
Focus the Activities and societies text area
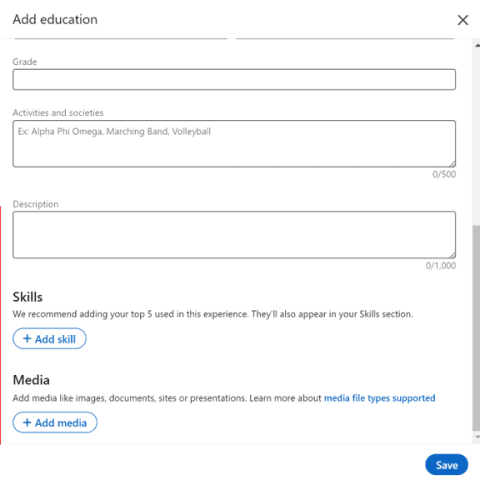point(234,144)
